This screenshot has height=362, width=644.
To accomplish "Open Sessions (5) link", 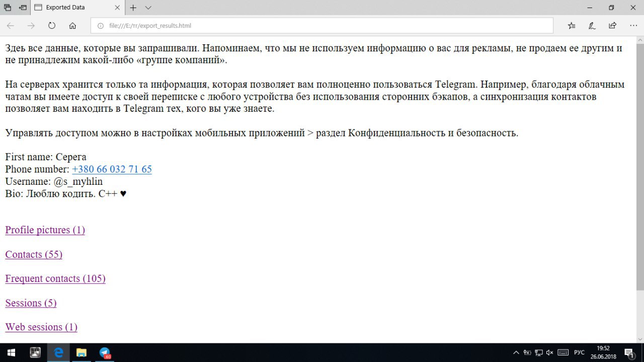I will pos(31,303).
